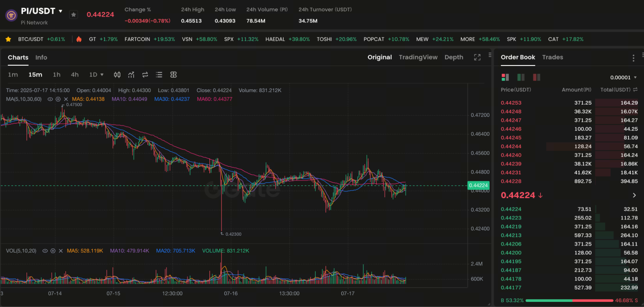Click the buy/sell ratio bar at the bottom
The width and height of the screenshot is (644, 307).
[569, 301]
